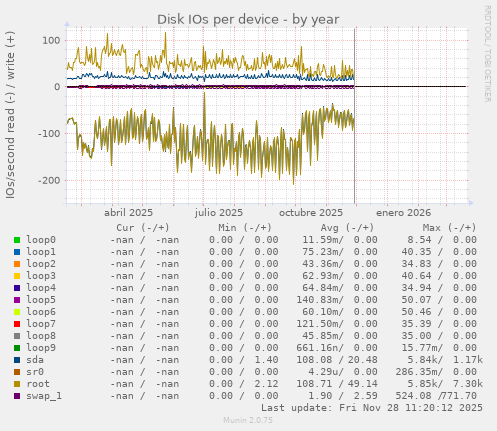Screen dimensions: 497x431
Task: Click the 'enero 2026' axis label
Action: tap(404, 213)
